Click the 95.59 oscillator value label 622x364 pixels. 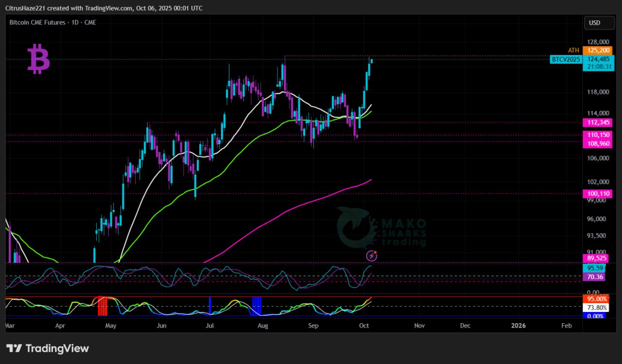click(595, 268)
